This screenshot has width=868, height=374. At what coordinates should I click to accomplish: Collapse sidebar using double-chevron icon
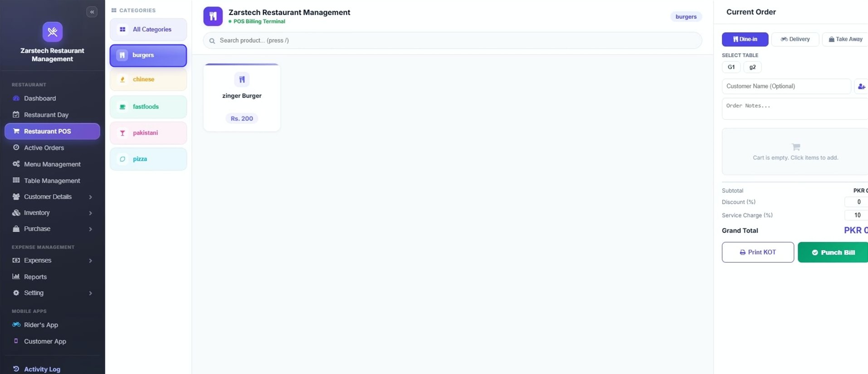pyautogui.click(x=92, y=12)
